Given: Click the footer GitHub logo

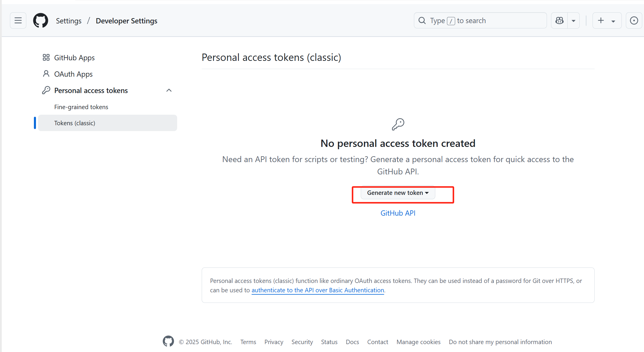Looking at the screenshot, I should (168, 341).
